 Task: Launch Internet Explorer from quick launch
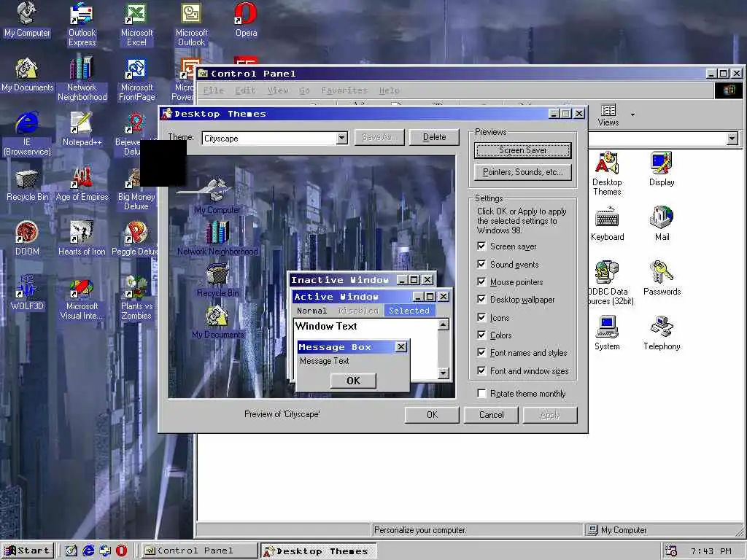coord(88,551)
